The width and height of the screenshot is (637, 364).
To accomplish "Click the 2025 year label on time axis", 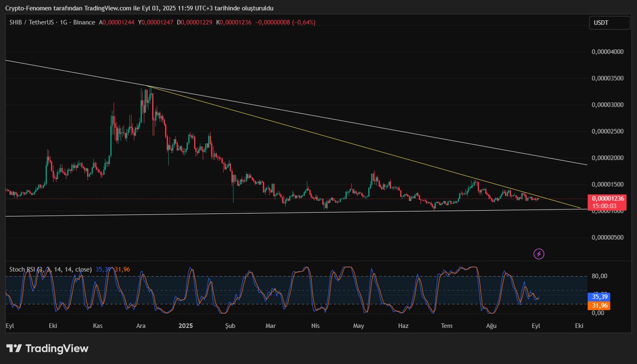I will 186,325.
